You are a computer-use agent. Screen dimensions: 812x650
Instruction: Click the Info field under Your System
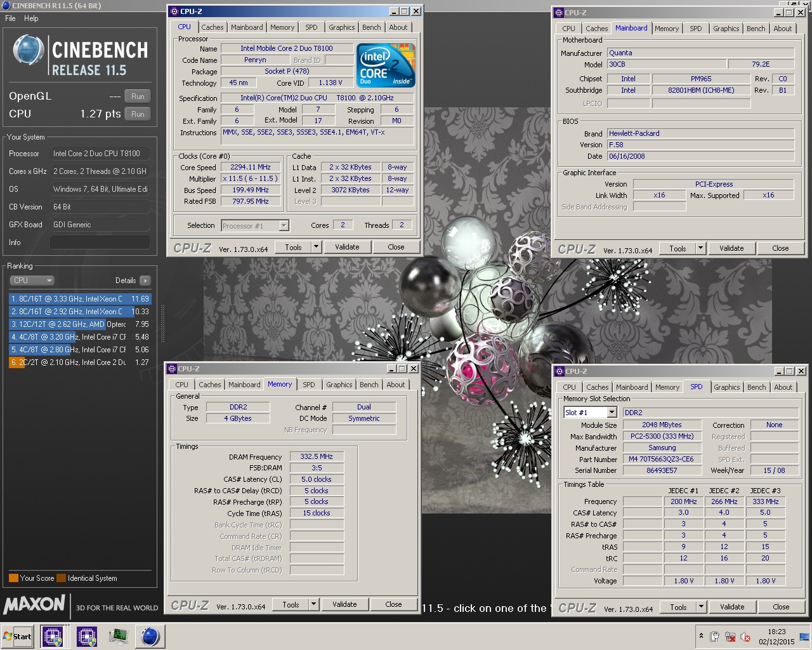coord(100,242)
